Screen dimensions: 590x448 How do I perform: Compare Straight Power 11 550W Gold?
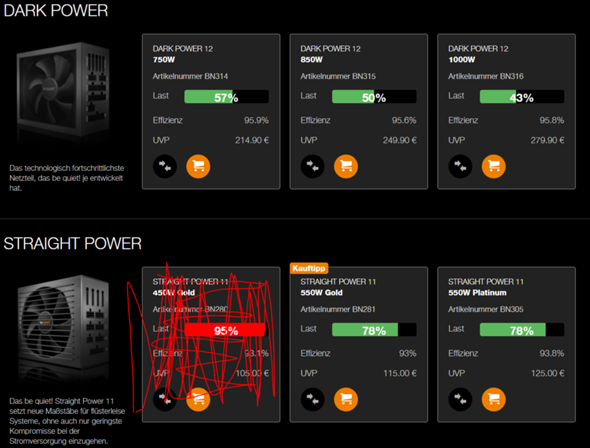coord(313,399)
